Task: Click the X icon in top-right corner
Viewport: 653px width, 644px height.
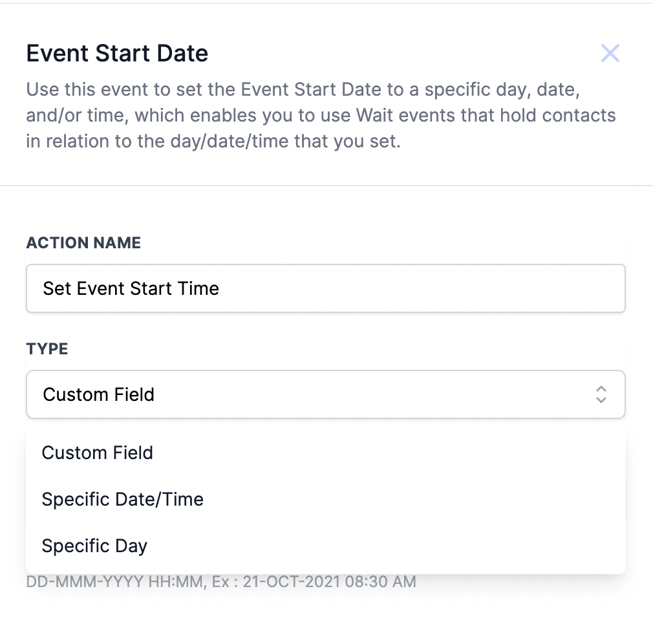Action: pos(610,53)
